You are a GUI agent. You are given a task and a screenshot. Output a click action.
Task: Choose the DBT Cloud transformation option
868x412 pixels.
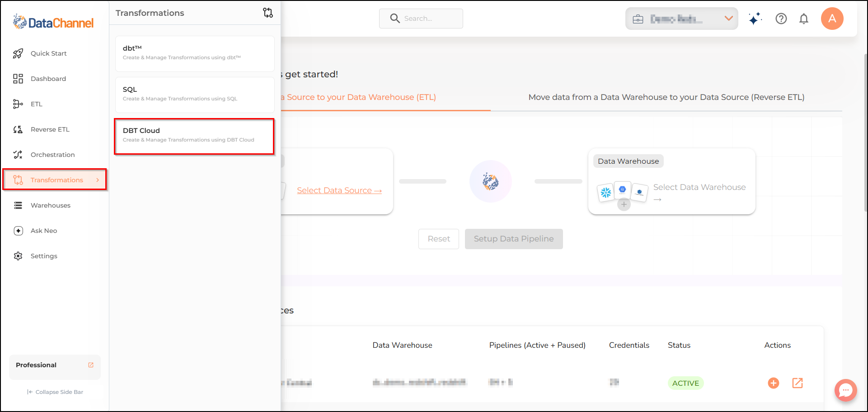point(195,136)
